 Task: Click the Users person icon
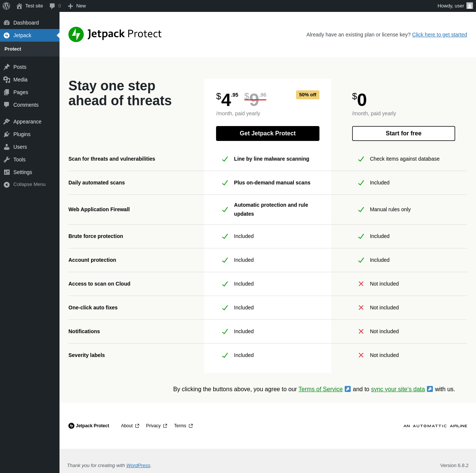click(x=7, y=147)
